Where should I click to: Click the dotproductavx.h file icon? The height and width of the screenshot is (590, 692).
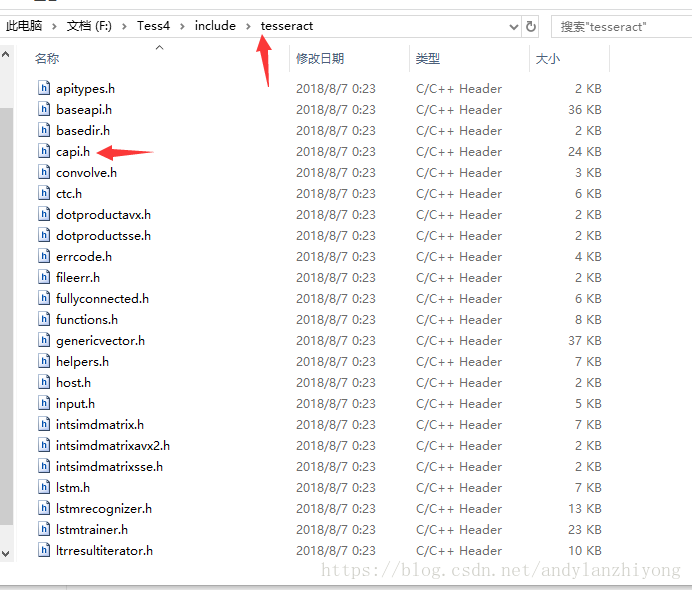44,214
